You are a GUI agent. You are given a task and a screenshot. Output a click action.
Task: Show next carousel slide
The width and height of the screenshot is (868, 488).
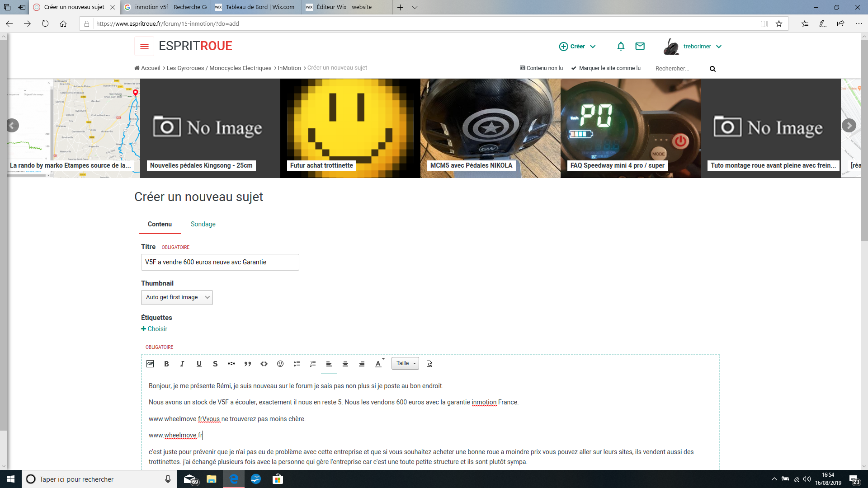coord(849,126)
